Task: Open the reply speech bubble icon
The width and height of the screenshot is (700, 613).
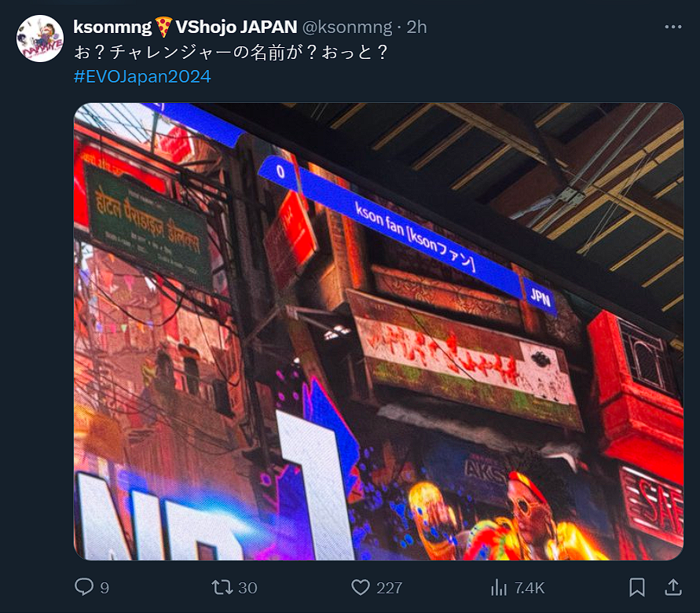Action: click(84, 587)
